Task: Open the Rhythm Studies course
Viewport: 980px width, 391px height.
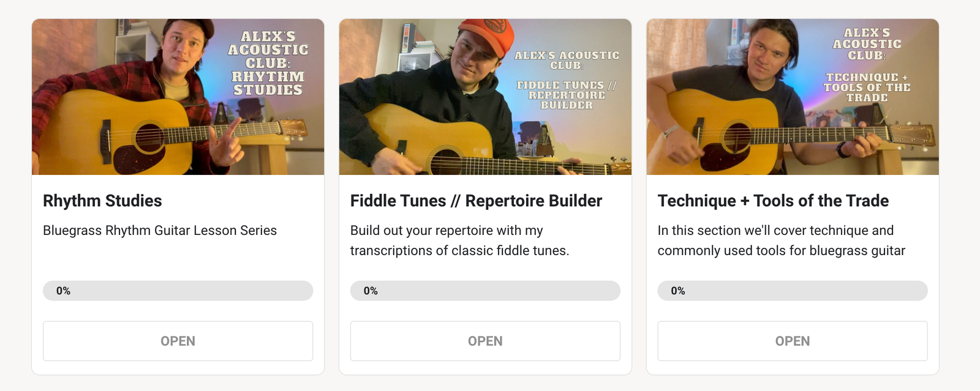Action: 178,341
